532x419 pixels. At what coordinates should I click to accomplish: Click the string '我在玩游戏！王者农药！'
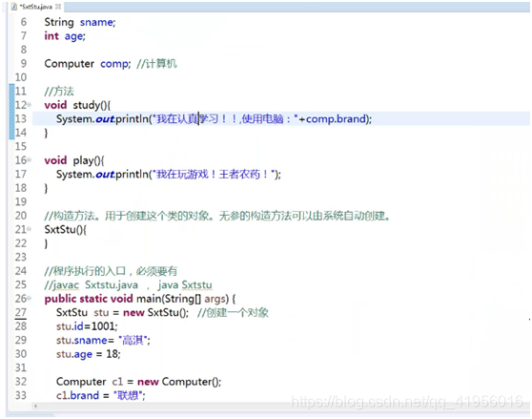click(214, 175)
